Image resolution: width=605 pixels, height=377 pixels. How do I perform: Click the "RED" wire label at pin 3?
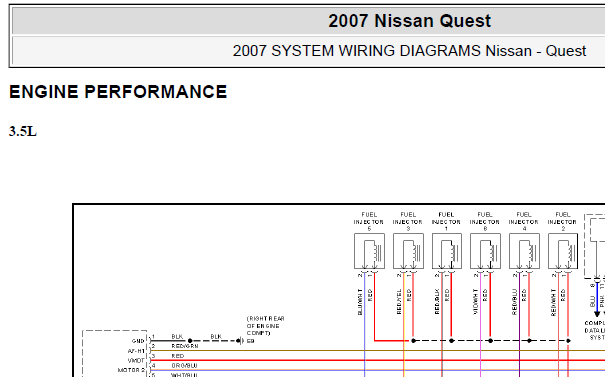click(178, 356)
